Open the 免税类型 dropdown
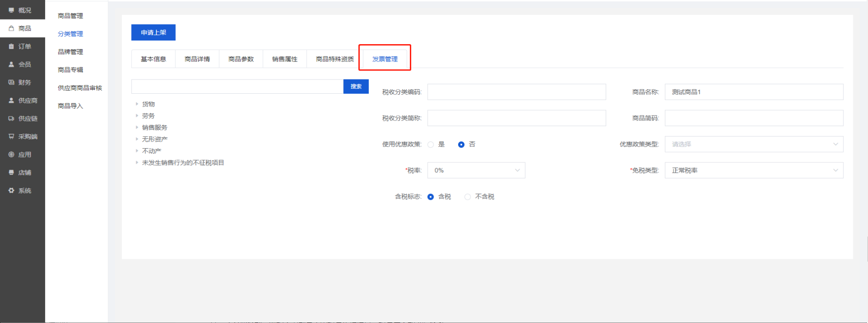Screen dimensions: 868x323 click(x=754, y=171)
